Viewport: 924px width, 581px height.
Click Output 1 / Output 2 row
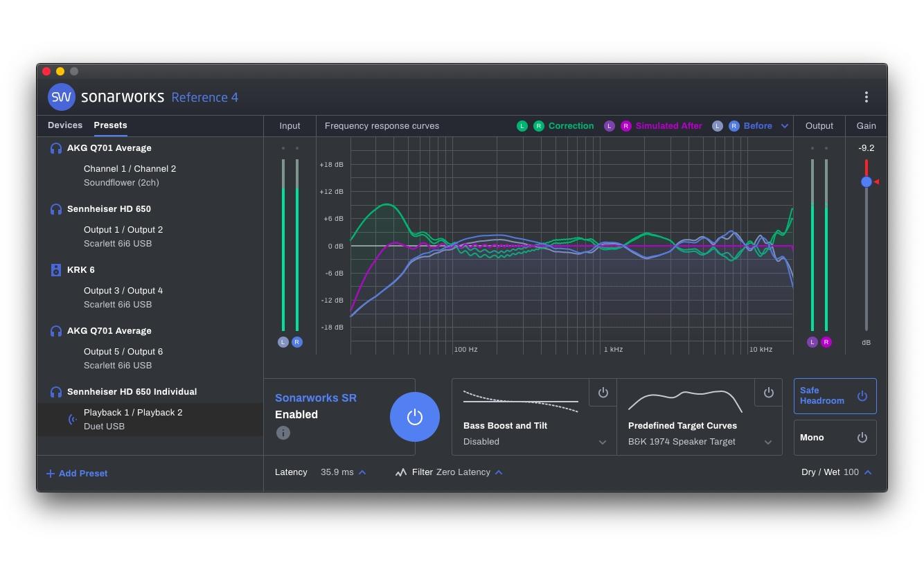[x=150, y=237]
